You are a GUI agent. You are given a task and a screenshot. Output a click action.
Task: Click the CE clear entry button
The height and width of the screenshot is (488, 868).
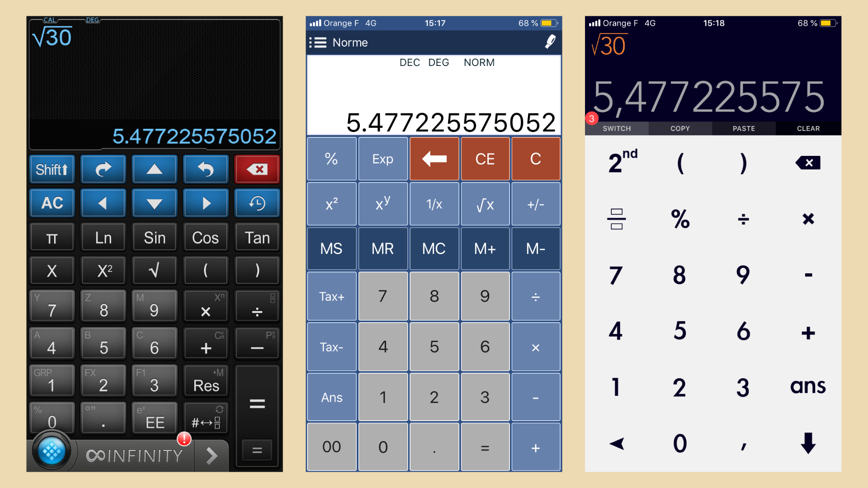[x=485, y=159]
